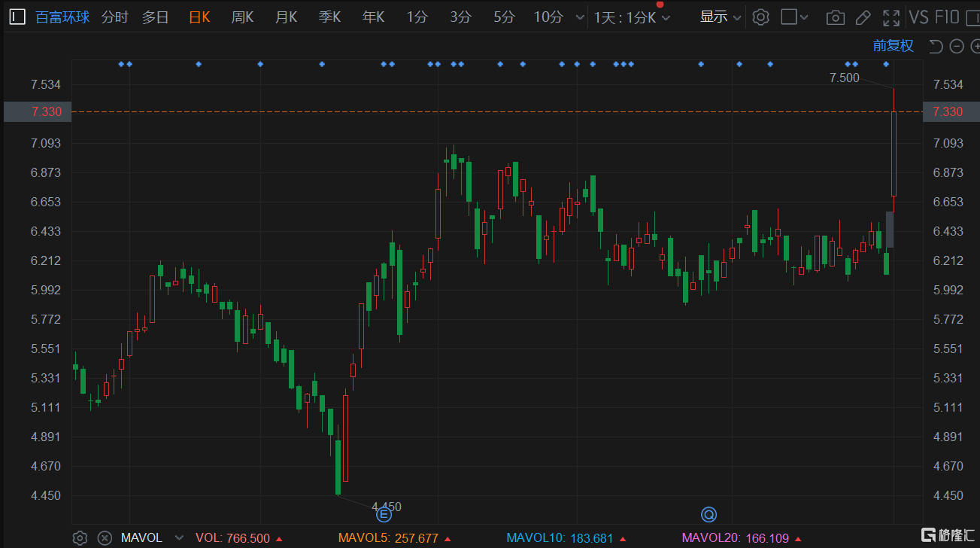Open MAVOL indicator settings gear
980x548 pixels.
(x=80, y=537)
